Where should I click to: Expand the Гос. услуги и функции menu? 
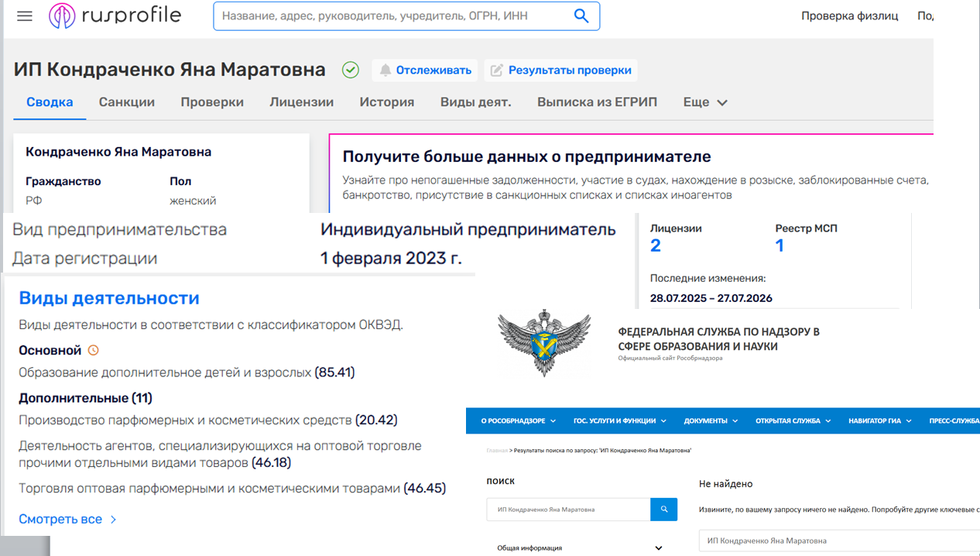[620, 420]
